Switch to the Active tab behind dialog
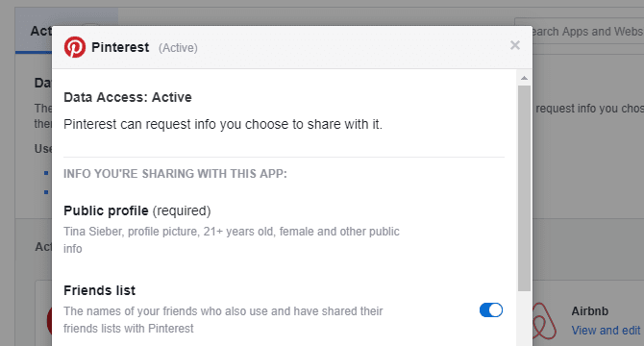Image resolution: width=644 pixels, height=346 pixels. (x=40, y=31)
